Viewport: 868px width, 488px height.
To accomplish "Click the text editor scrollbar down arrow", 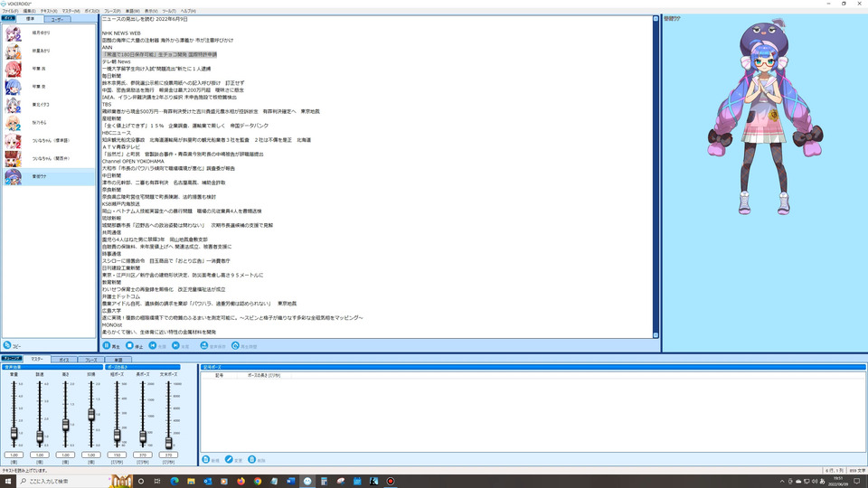I will (x=656, y=334).
